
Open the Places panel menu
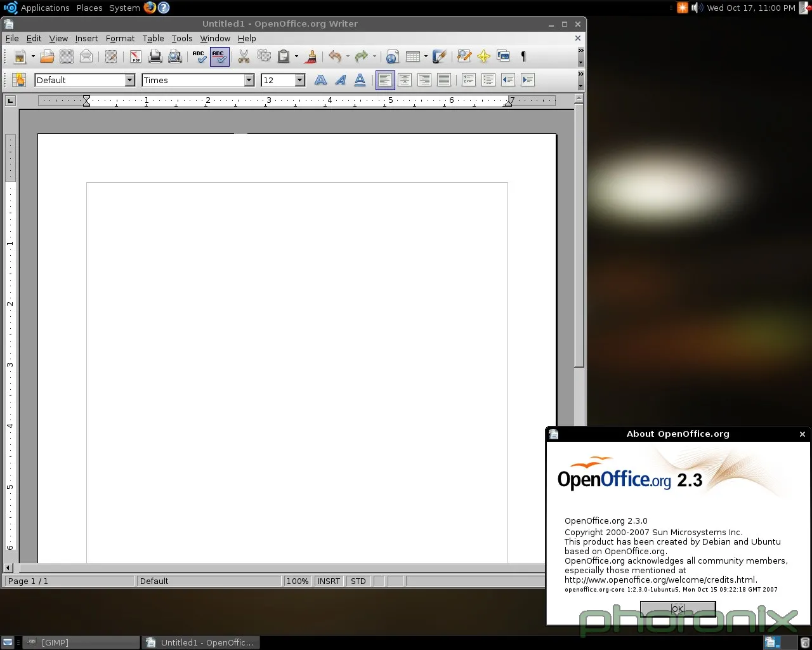point(89,8)
